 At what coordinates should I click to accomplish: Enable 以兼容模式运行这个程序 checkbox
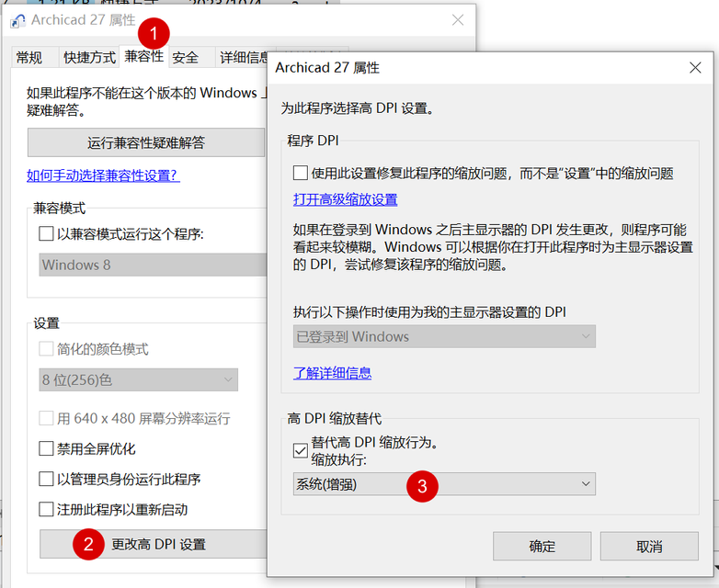(46, 233)
